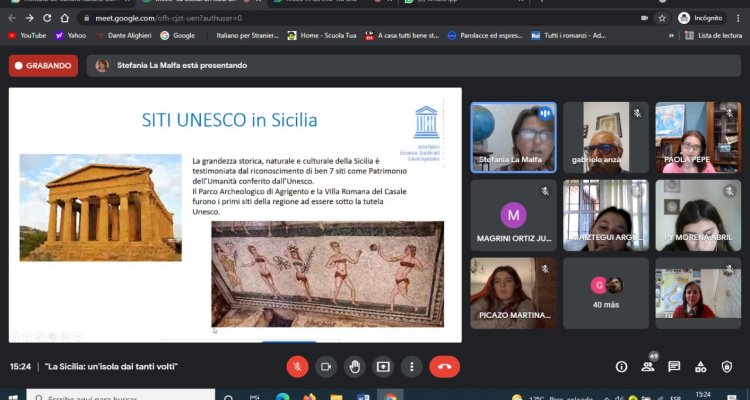This screenshot has width=750, height=400.
Task: Bookmark this page with the star icon
Action: point(662,18)
